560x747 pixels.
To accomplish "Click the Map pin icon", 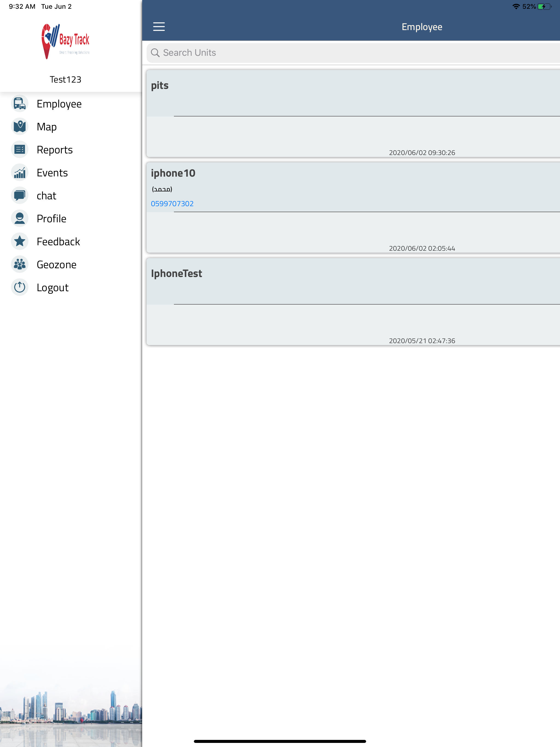I will (20, 127).
